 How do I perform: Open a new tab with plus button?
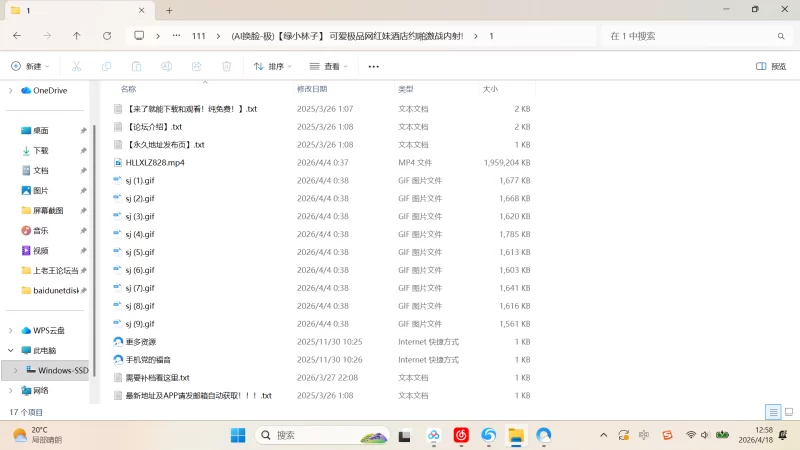[169, 10]
